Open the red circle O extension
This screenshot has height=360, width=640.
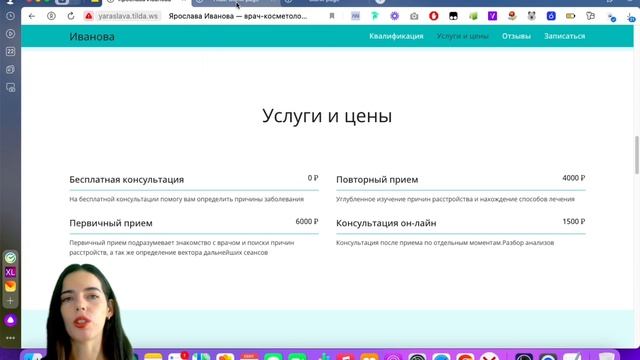click(433, 16)
